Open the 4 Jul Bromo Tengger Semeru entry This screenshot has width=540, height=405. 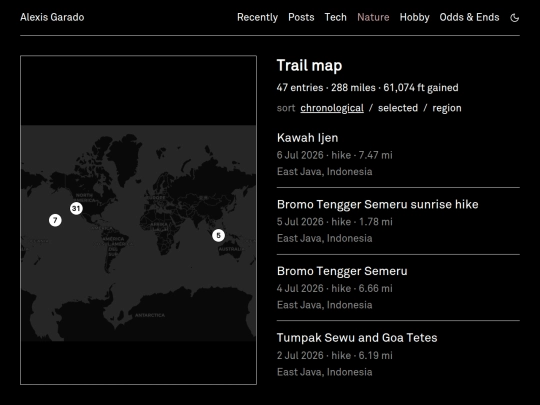click(342, 271)
